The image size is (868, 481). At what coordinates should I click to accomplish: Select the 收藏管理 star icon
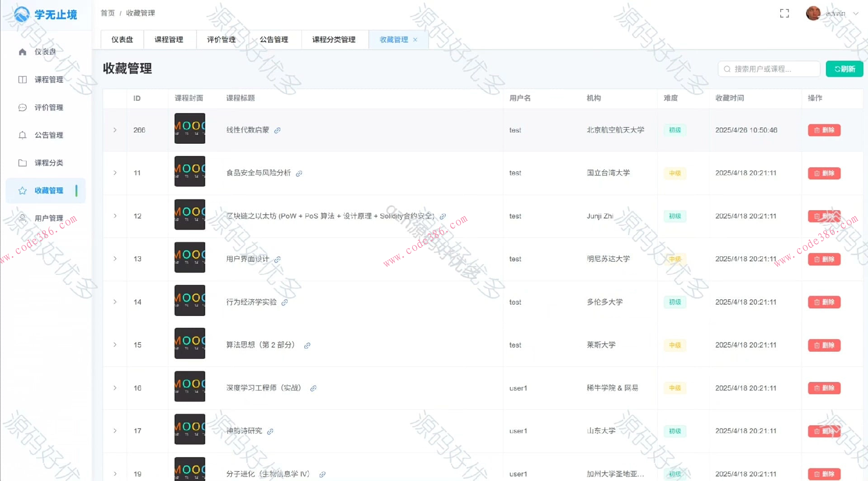tap(23, 190)
